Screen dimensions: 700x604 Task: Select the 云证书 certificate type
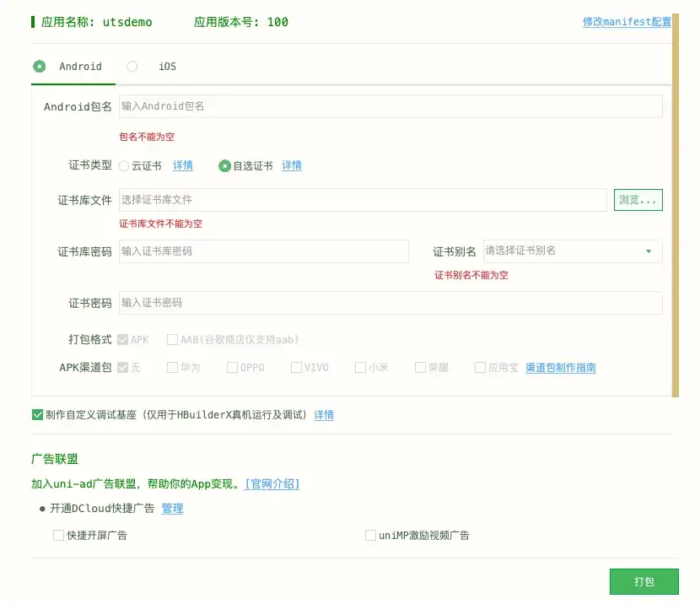point(123,165)
